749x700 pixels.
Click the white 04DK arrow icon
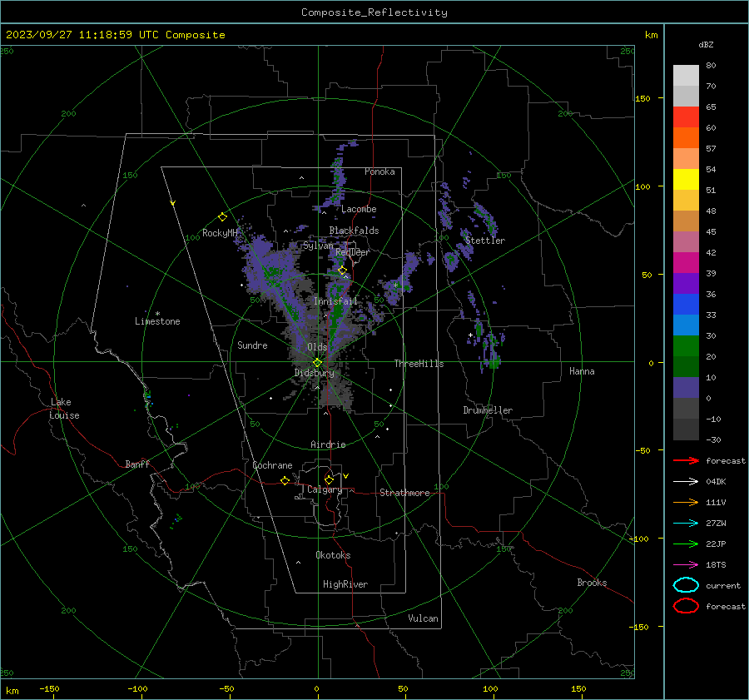[x=686, y=481]
